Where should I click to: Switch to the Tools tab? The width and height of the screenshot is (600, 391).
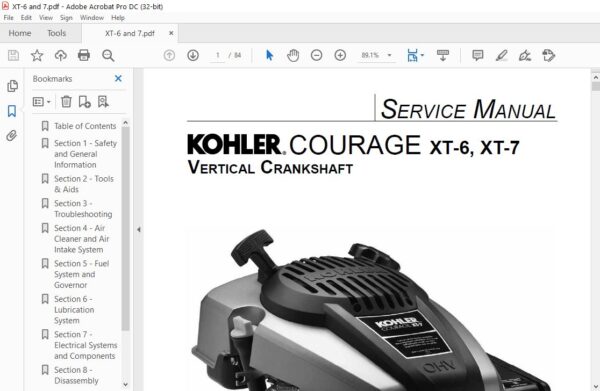pyautogui.click(x=57, y=33)
